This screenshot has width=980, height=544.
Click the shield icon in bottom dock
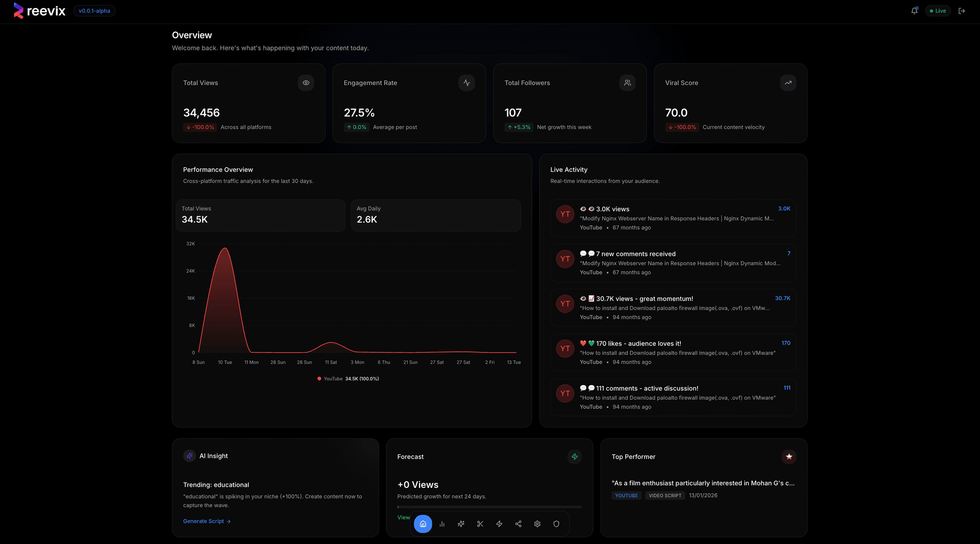(x=556, y=524)
